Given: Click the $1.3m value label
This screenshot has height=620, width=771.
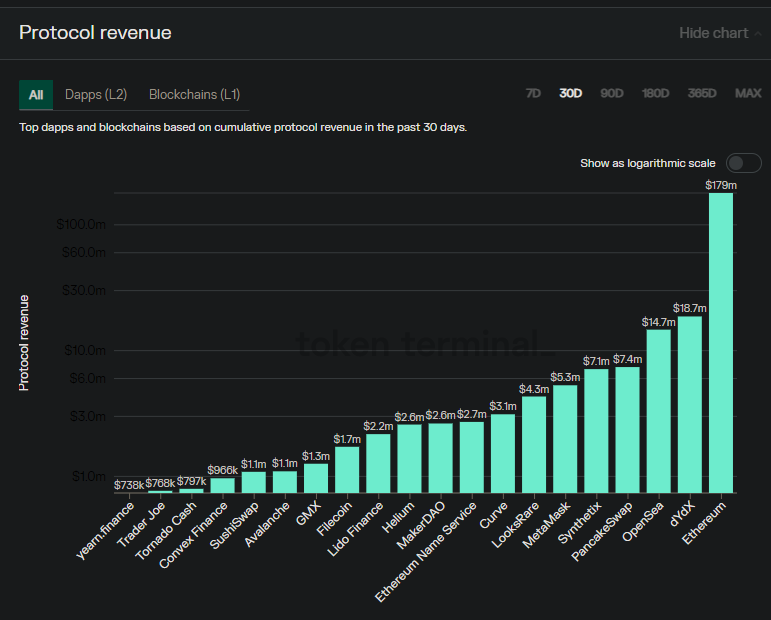Looking at the screenshot, I should coord(316,456).
